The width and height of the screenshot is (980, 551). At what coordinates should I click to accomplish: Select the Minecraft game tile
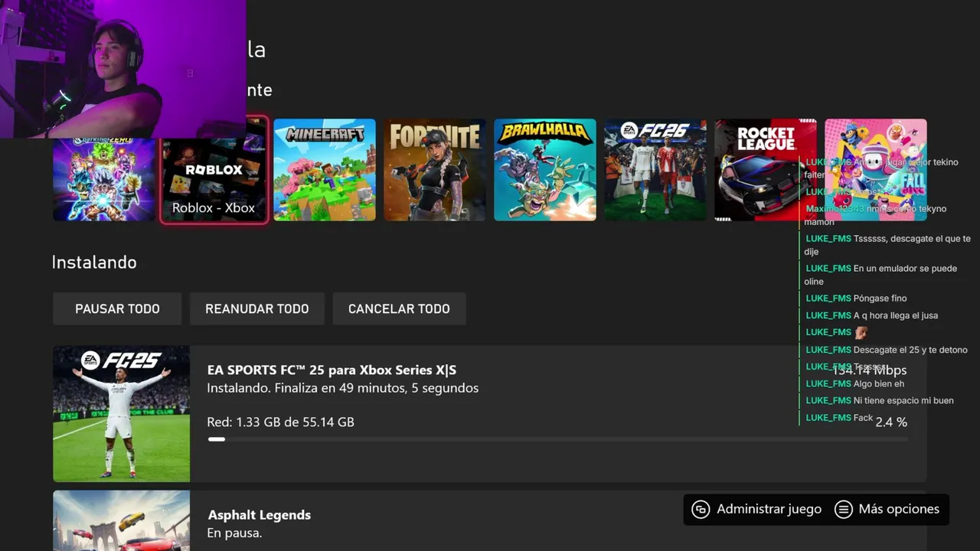coord(325,170)
